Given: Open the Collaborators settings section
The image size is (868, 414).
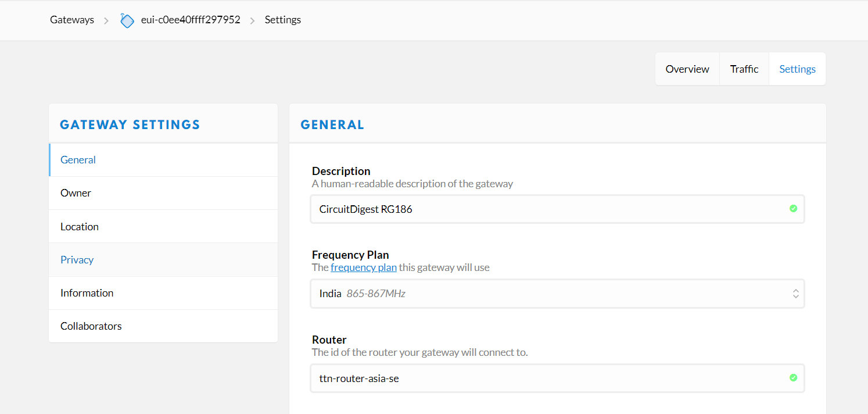Looking at the screenshot, I should click(x=163, y=326).
